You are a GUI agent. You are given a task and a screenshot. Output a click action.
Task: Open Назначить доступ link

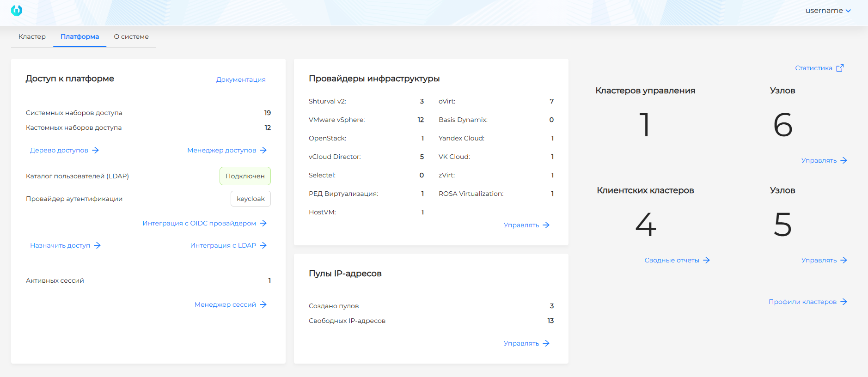(60, 245)
